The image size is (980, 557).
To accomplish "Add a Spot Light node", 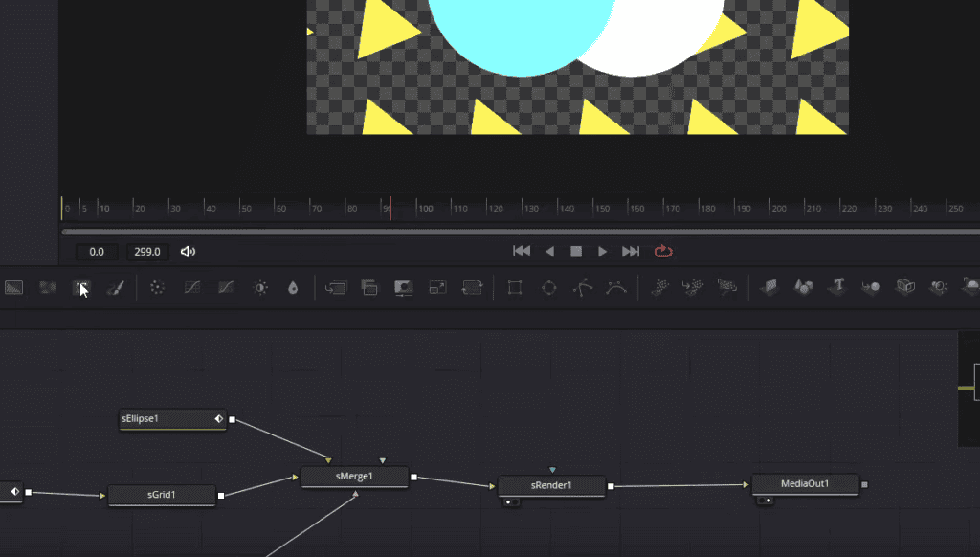I will pyautogui.click(x=938, y=287).
